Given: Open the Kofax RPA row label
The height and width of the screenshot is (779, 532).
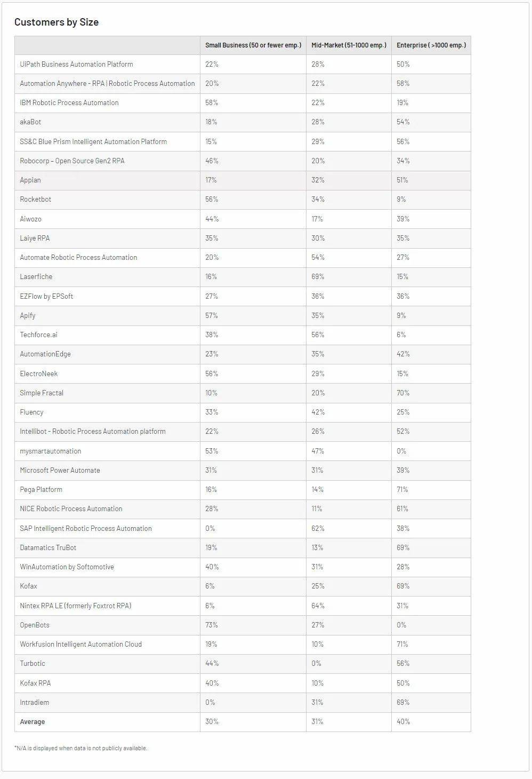Looking at the screenshot, I should tap(35, 683).
